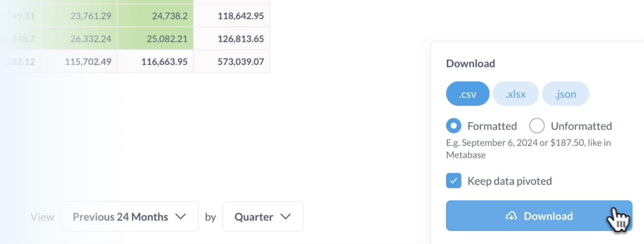Click the blue Download button
The height and width of the screenshot is (244, 644).
[x=539, y=216]
